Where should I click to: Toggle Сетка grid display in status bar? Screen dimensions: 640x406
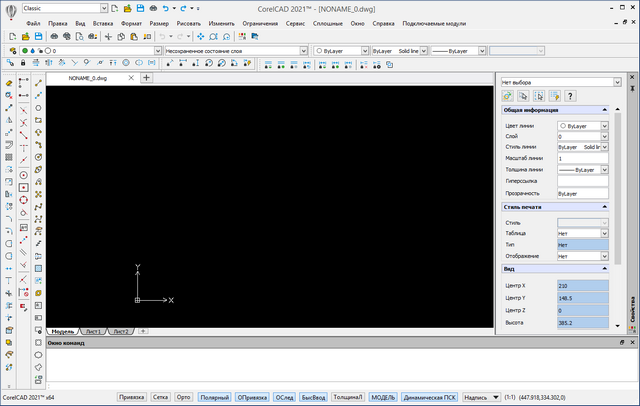(x=160, y=396)
